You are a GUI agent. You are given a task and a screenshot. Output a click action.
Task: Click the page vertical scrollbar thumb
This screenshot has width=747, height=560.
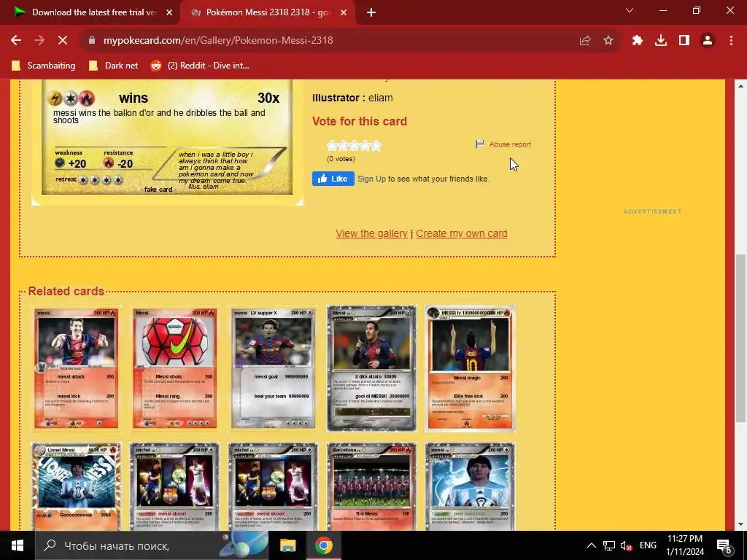(740, 338)
